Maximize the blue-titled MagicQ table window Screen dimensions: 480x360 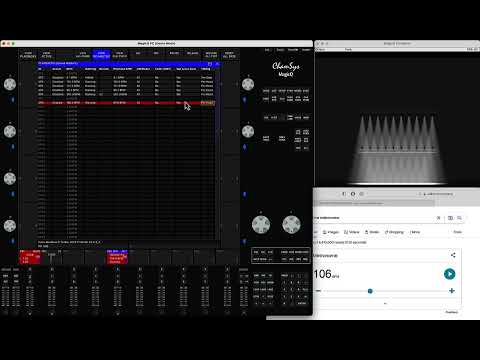click(210, 63)
